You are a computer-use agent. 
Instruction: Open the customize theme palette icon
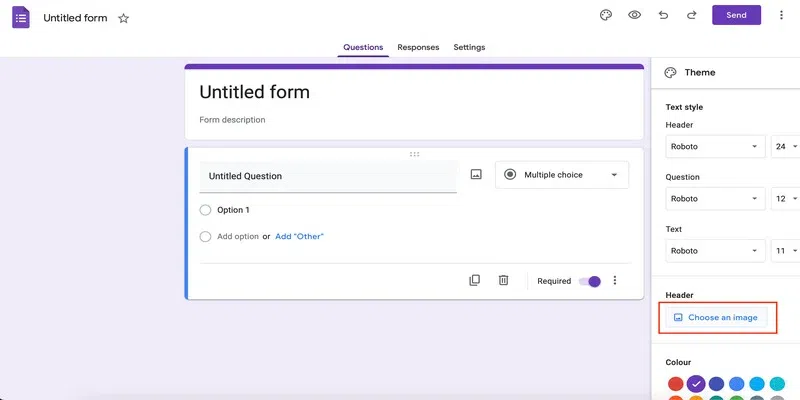pyautogui.click(x=605, y=15)
